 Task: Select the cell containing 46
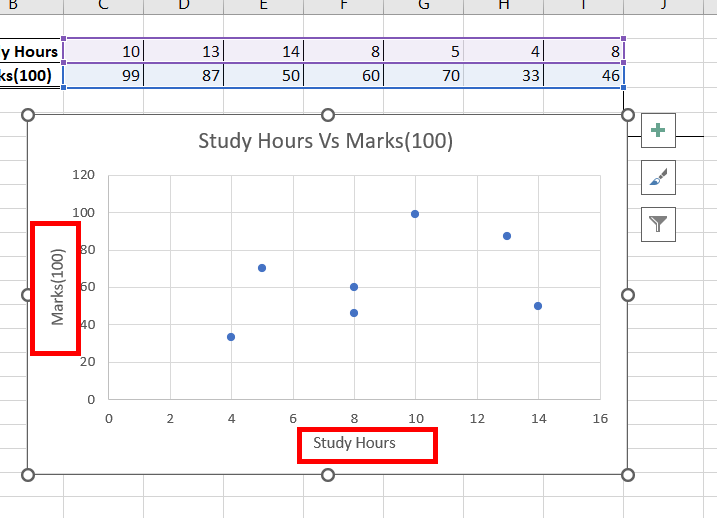[x=583, y=75]
